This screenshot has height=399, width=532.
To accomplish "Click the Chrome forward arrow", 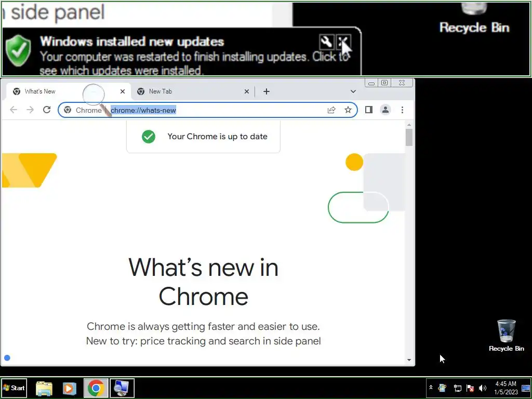I will [x=30, y=110].
